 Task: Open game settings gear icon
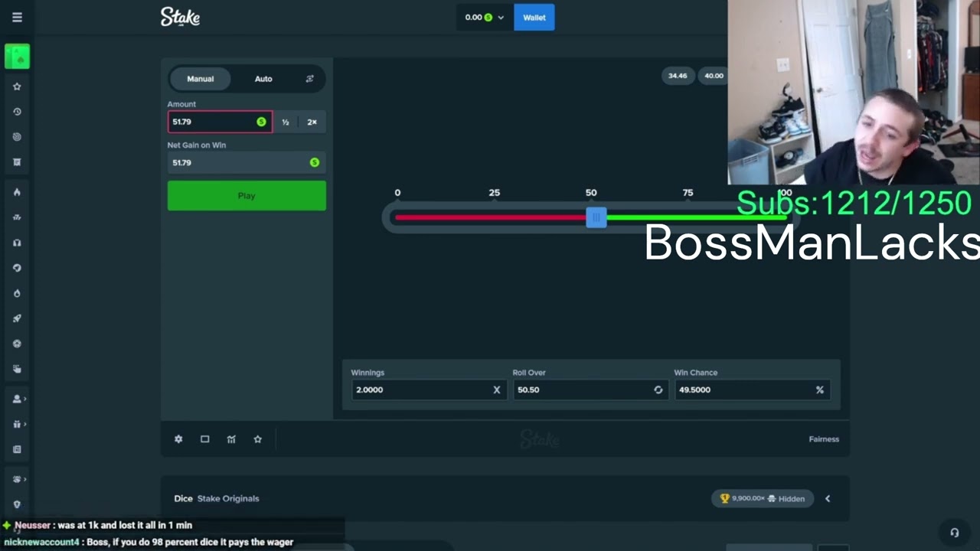[x=178, y=439]
